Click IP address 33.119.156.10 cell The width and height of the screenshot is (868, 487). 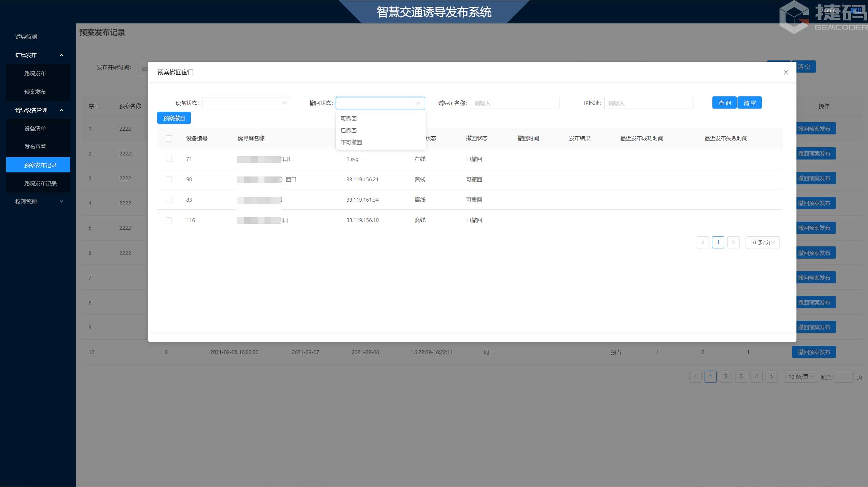click(362, 220)
